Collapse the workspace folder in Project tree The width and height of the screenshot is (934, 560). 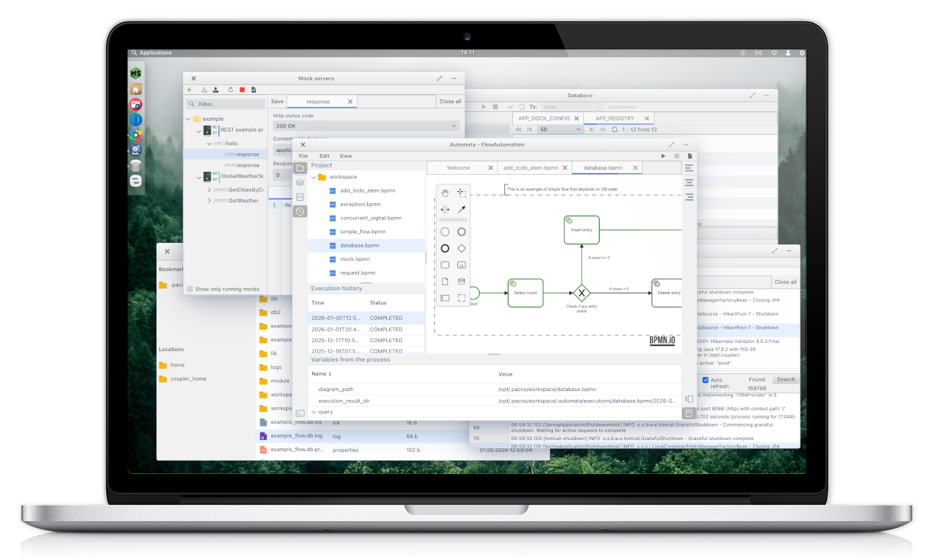point(314,177)
